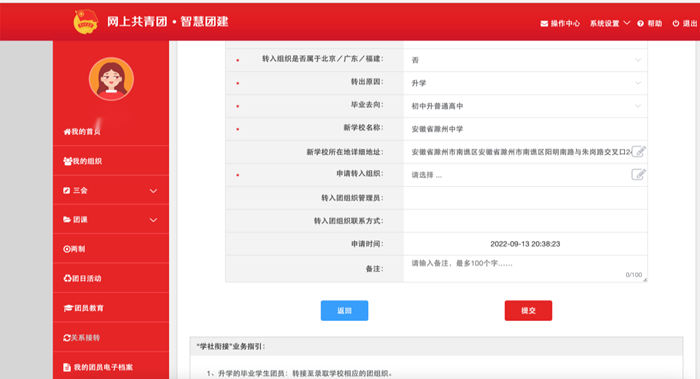Open the 操作中心 link
Screen dimensions: 700x379
[565, 24]
